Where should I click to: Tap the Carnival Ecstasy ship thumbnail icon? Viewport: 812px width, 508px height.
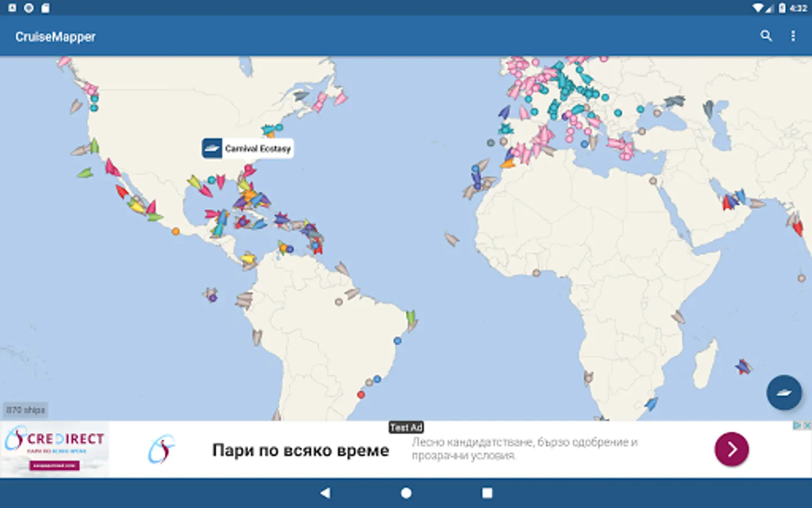tap(212, 148)
